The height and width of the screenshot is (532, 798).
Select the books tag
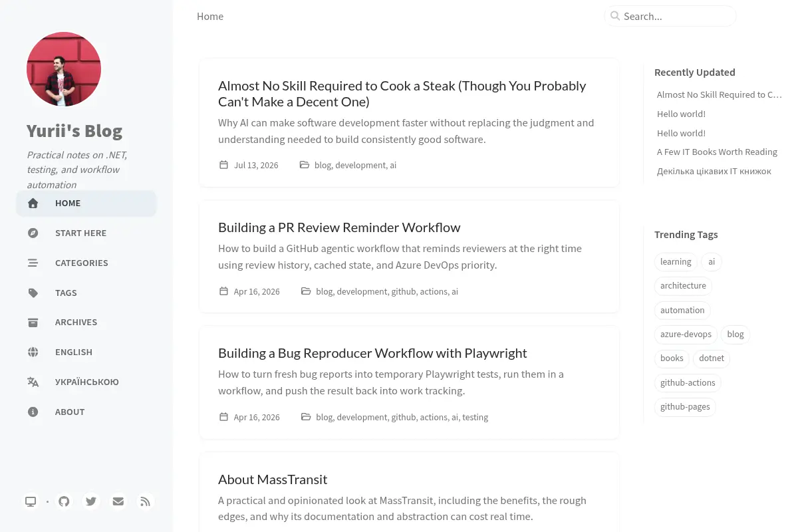point(672,358)
